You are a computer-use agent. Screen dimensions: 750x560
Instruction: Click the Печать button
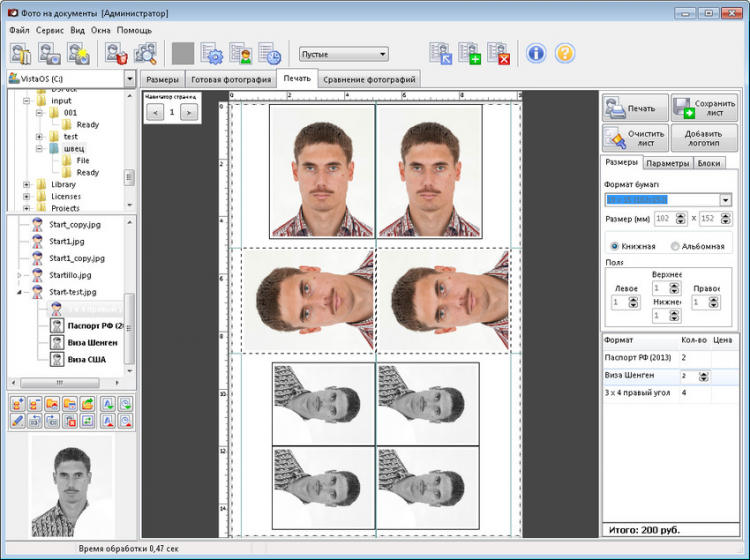[x=634, y=108]
